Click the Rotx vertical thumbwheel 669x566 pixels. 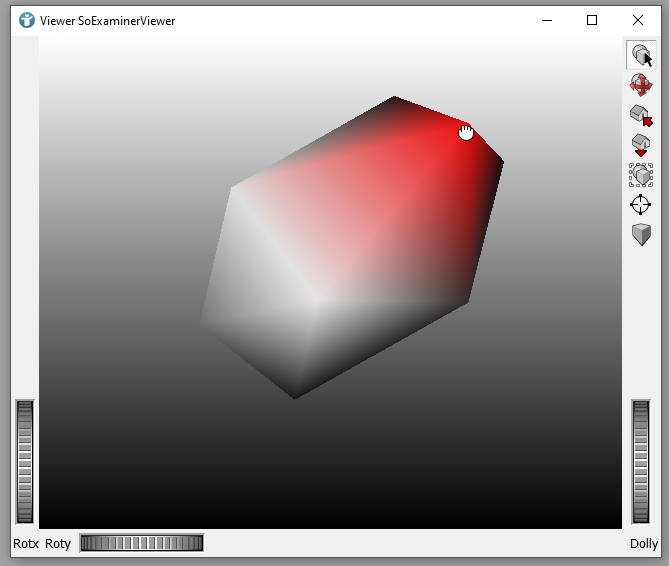[25, 461]
